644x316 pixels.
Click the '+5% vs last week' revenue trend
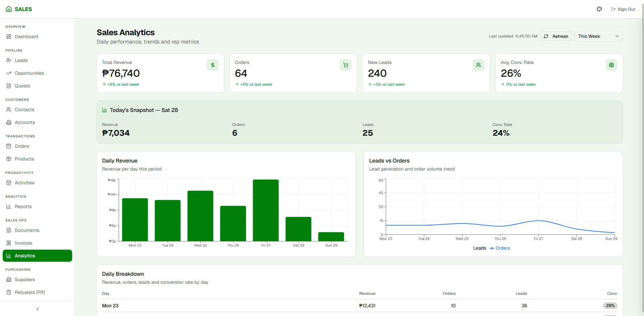tap(121, 84)
